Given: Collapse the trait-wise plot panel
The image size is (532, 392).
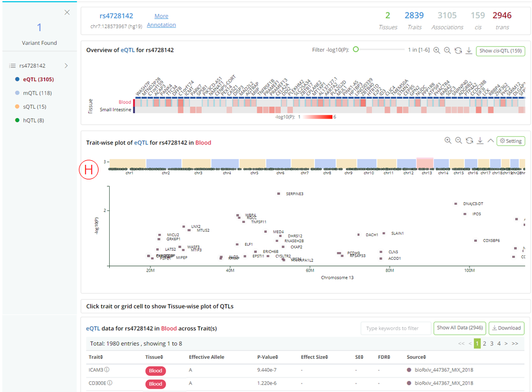Looking at the screenshot, I should [x=490, y=141].
